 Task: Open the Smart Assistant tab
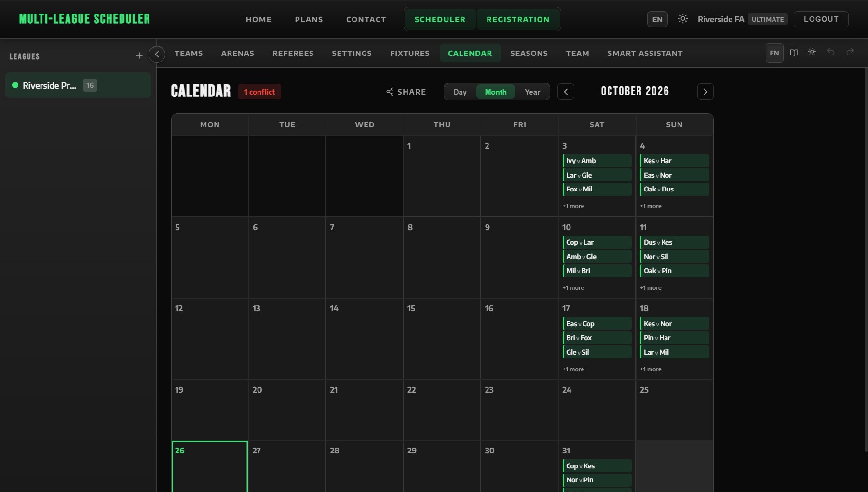645,53
